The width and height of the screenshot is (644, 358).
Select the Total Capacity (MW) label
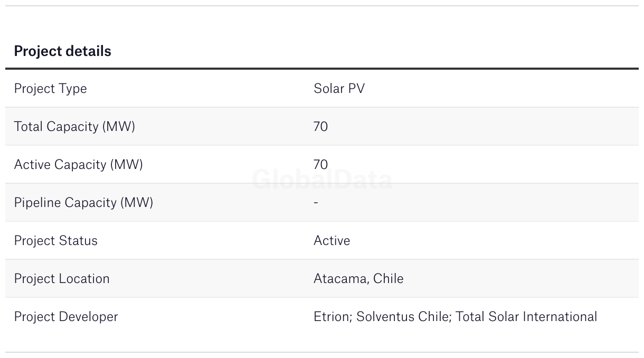pyautogui.click(x=74, y=127)
